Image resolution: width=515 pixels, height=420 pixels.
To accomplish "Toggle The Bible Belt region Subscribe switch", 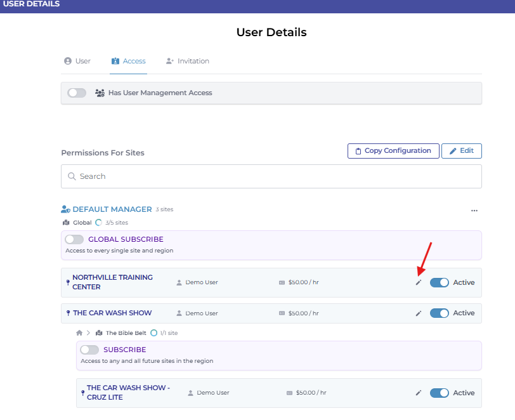I will (89, 350).
